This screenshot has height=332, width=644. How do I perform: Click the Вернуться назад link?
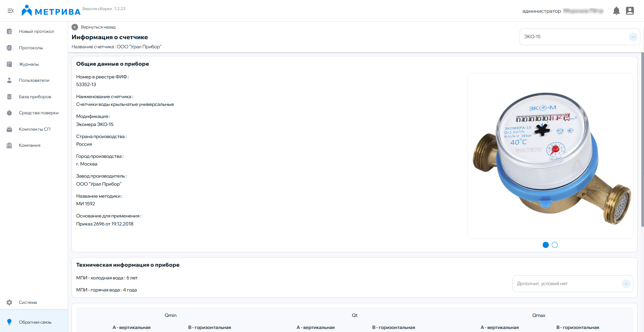click(x=98, y=27)
